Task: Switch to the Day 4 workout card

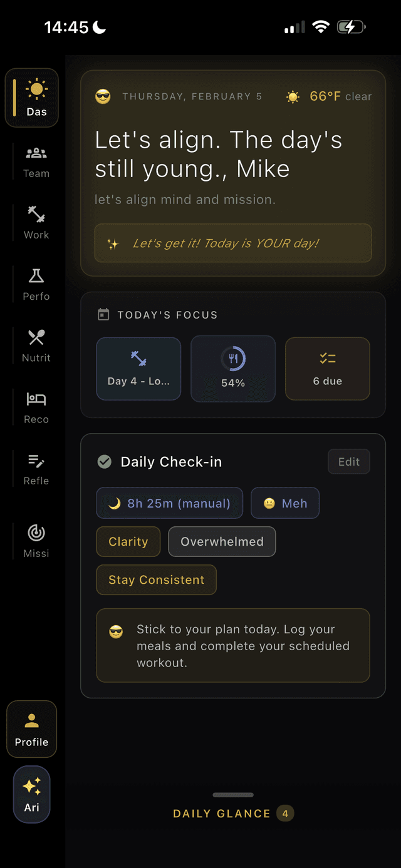Action: point(138,369)
